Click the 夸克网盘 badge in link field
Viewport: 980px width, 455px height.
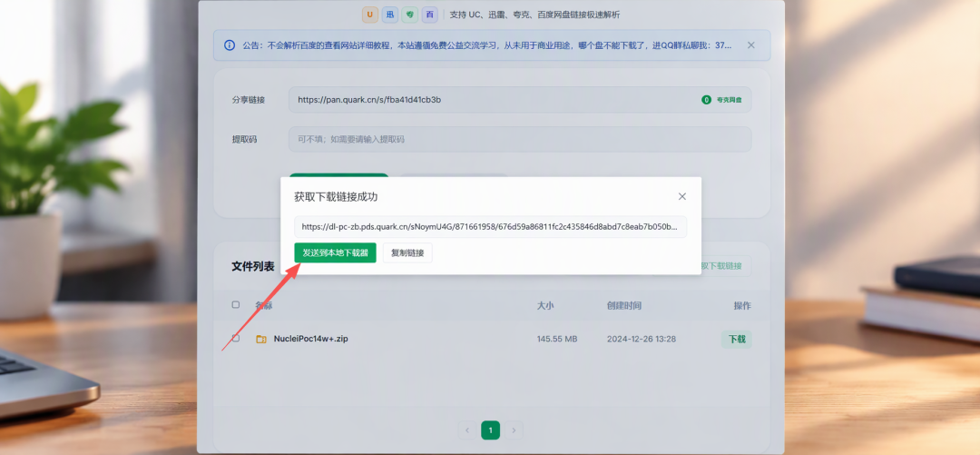tap(722, 100)
